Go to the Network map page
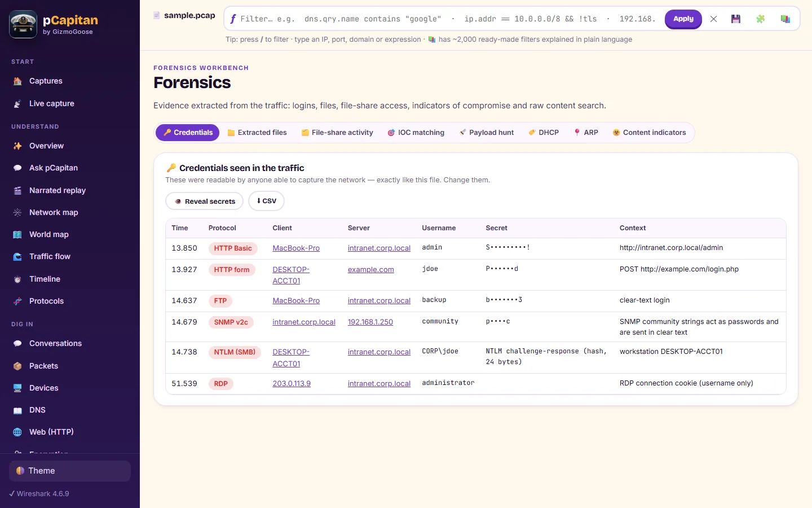 coord(70,212)
